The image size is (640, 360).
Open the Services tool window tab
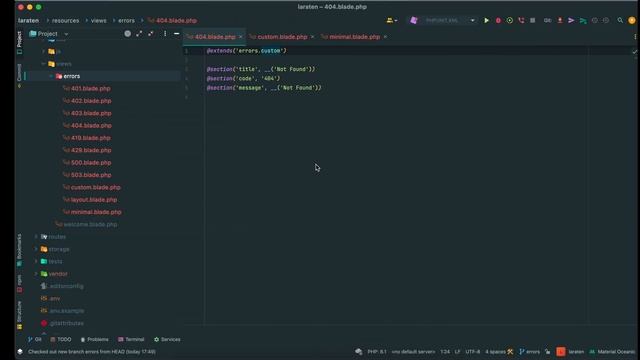[167, 339]
